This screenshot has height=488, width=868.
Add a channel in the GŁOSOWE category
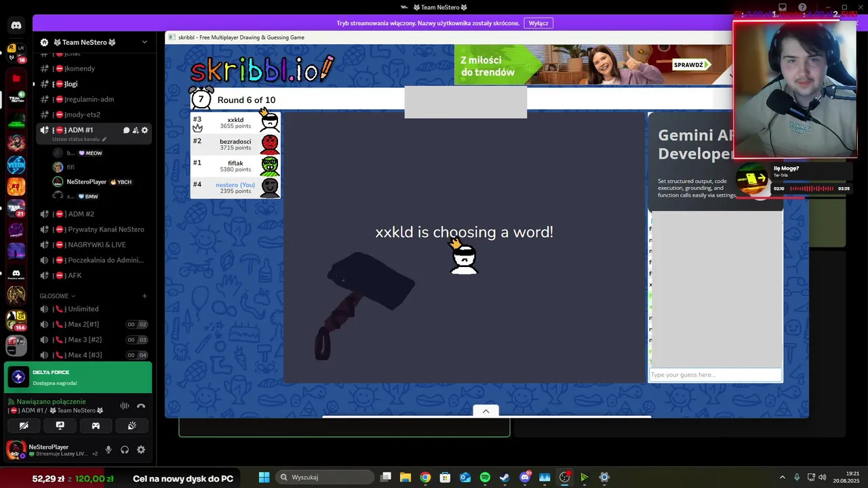[144, 296]
